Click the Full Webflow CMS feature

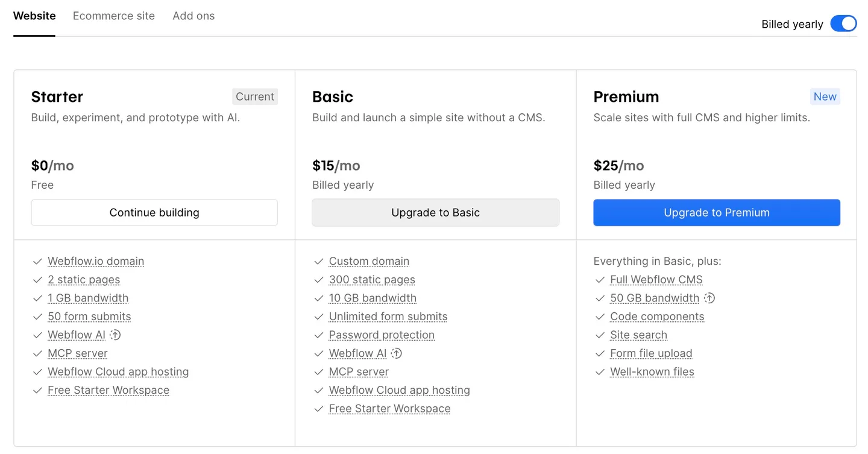point(656,280)
